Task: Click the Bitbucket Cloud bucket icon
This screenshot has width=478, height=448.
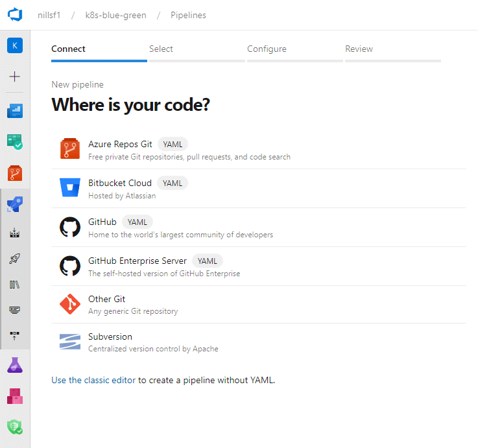Action: (x=70, y=187)
